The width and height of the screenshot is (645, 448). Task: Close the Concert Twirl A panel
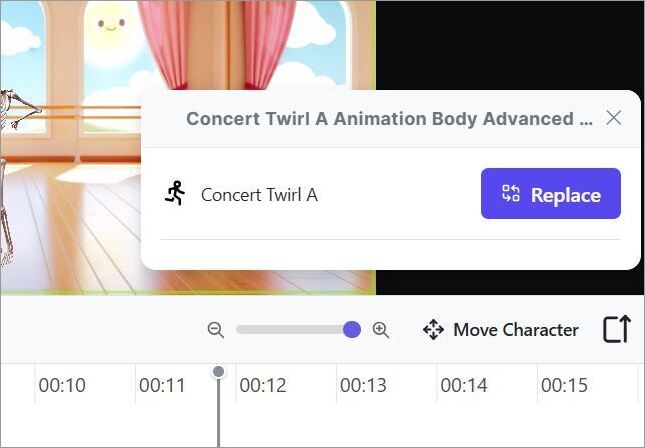pos(614,118)
